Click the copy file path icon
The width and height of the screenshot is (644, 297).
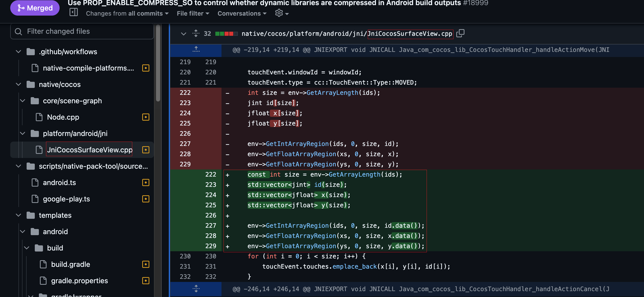(460, 33)
